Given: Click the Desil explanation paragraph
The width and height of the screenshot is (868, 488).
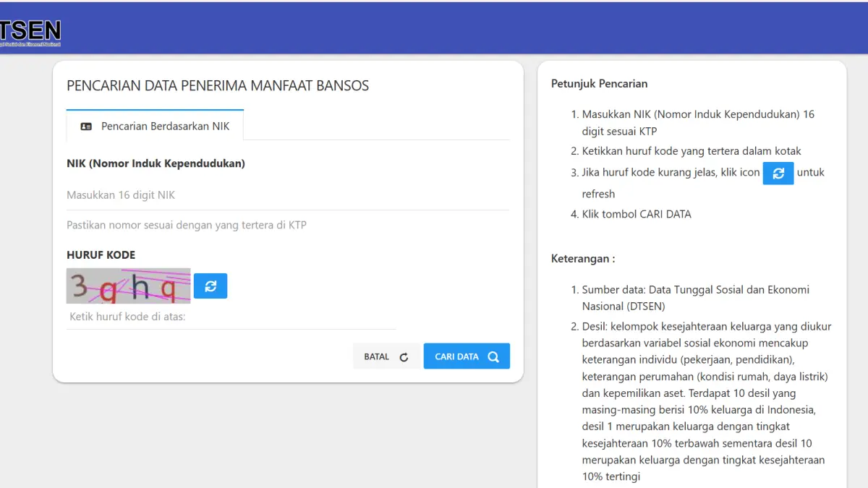Looking at the screenshot, I should [x=707, y=401].
